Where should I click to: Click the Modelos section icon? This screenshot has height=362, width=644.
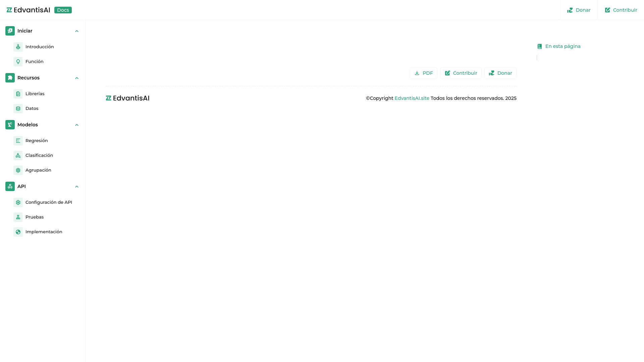point(10,125)
